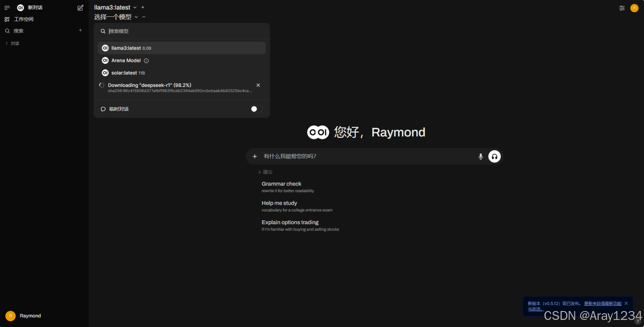Image resolution: width=644 pixels, height=327 pixels.
Task: Click the Downloading "deepseek-r1" (98.2%) text
Action: pyautogui.click(x=150, y=85)
